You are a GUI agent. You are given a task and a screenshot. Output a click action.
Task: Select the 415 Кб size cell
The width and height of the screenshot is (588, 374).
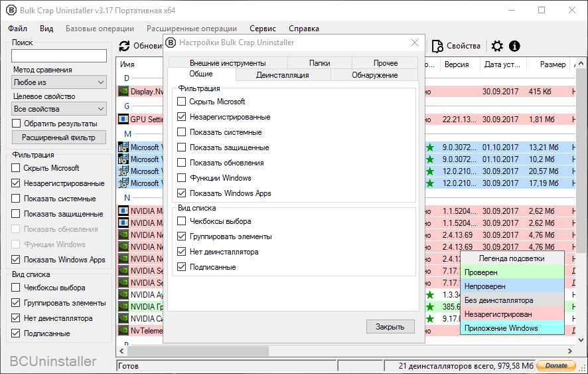[540, 91]
